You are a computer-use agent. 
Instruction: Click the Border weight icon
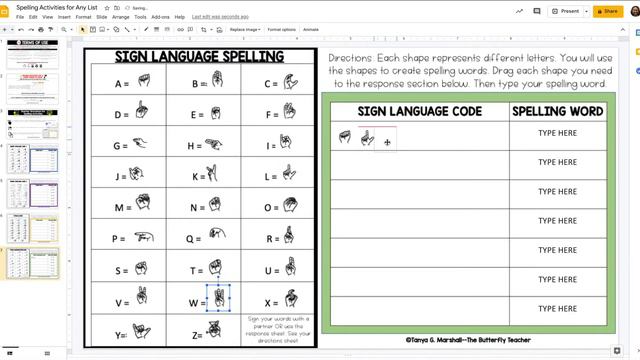point(157,30)
